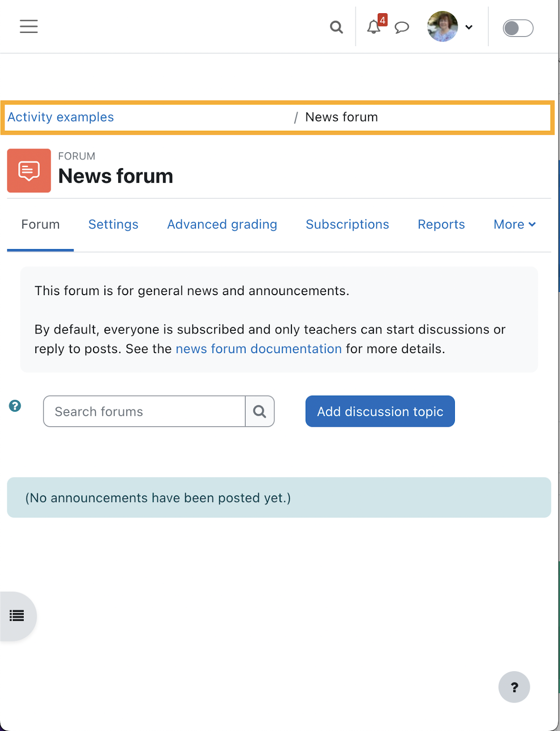Click the orange forum activity icon

coord(29,170)
